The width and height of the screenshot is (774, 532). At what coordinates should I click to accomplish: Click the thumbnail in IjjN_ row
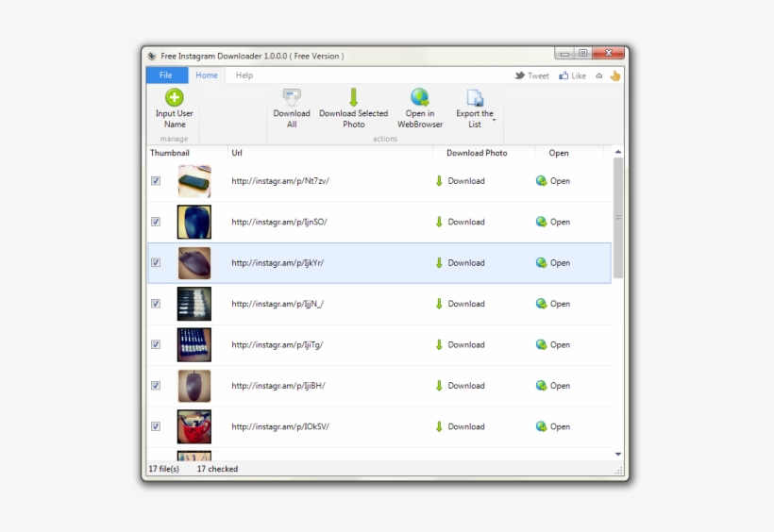pyautogui.click(x=194, y=304)
